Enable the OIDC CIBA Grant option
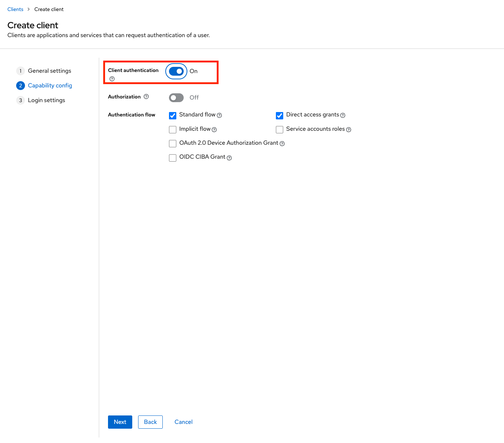 coord(173,158)
